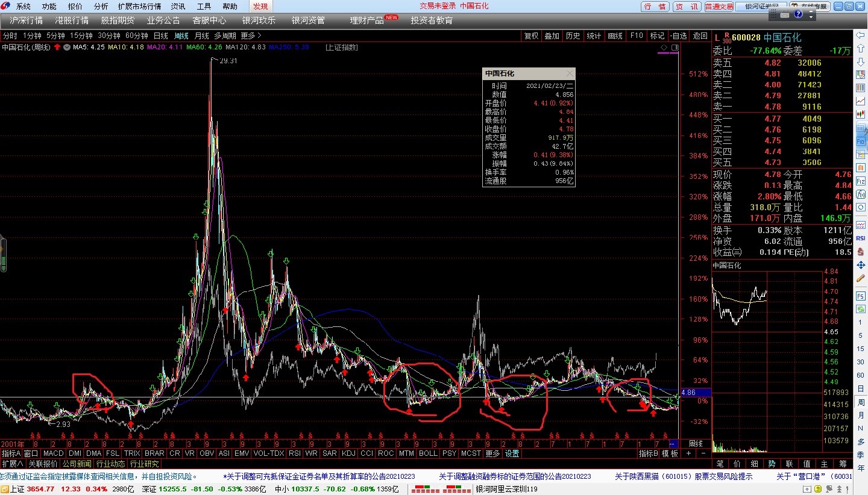Open the line chart icon in right sidebar
868x495 pixels.
[861, 101]
